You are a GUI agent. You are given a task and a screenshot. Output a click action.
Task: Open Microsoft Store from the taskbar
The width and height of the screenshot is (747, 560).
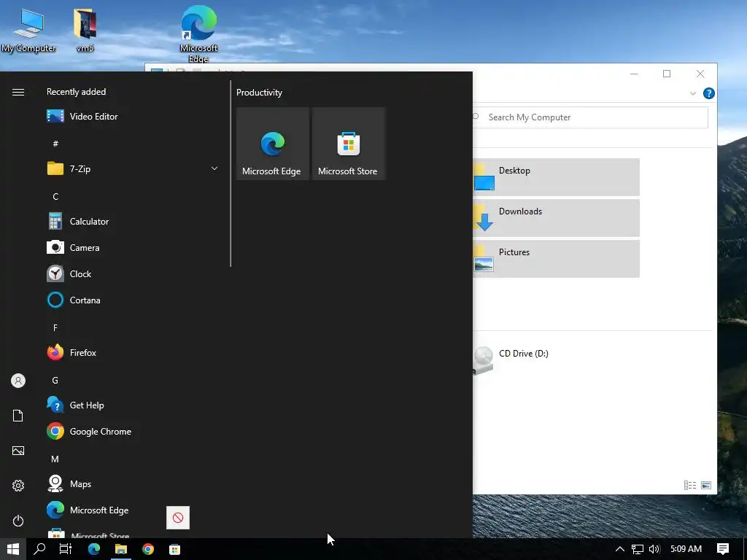click(175, 549)
